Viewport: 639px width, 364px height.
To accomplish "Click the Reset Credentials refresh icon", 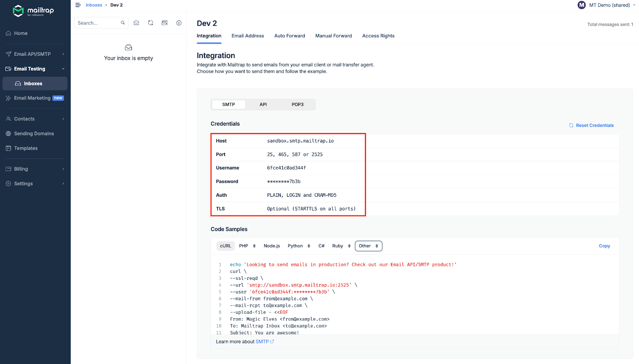I will [x=571, y=125].
